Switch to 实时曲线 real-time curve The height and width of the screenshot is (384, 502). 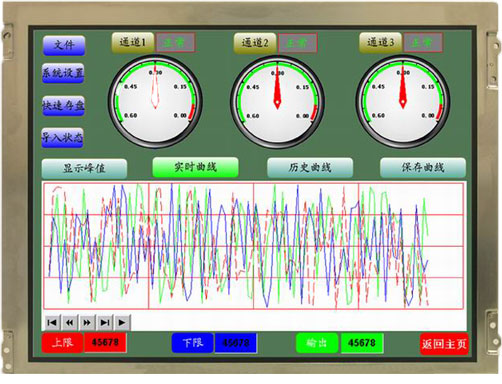pyautogui.click(x=195, y=167)
